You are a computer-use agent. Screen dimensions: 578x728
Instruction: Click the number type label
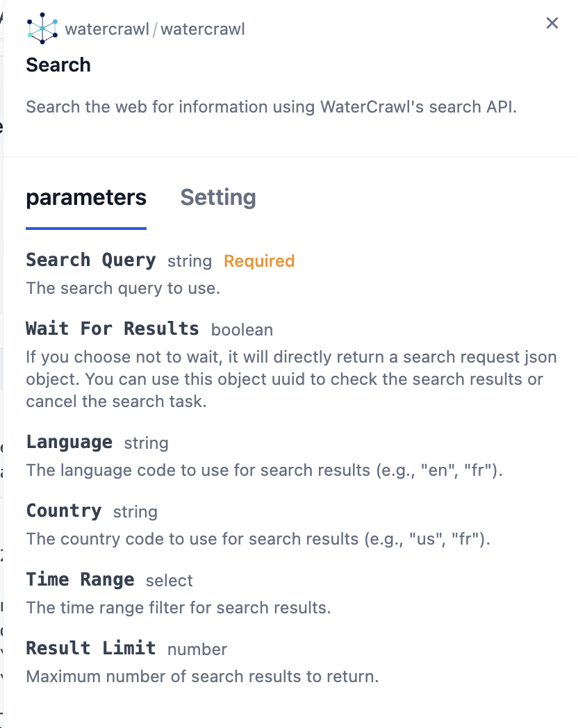tap(197, 650)
